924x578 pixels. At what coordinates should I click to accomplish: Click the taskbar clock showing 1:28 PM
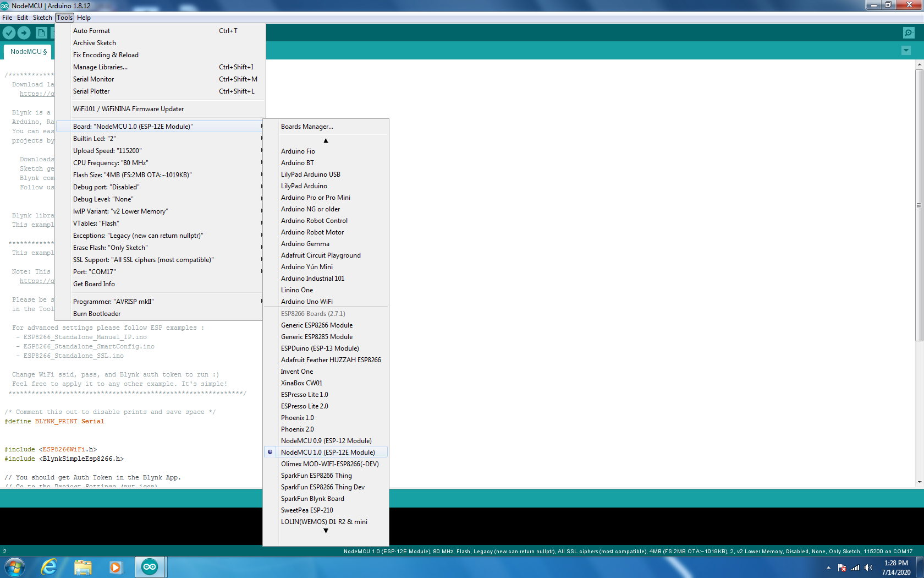coord(896,568)
